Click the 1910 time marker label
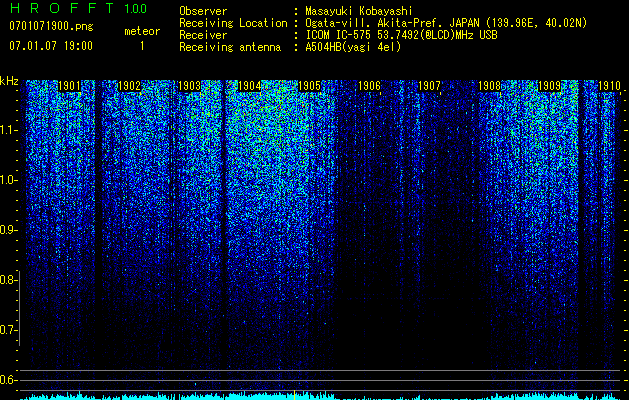Image resolution: width=629 pixels, height=400 pixels. [x=609, y=86]
